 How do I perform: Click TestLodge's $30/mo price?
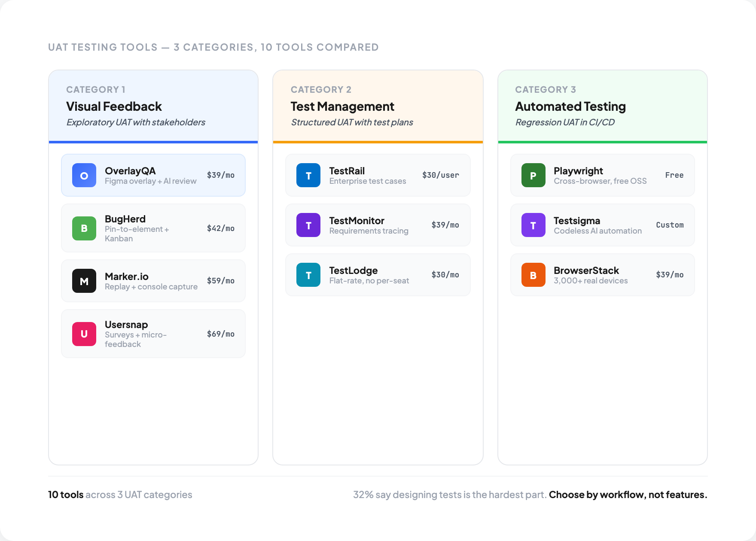coord(445,275)
